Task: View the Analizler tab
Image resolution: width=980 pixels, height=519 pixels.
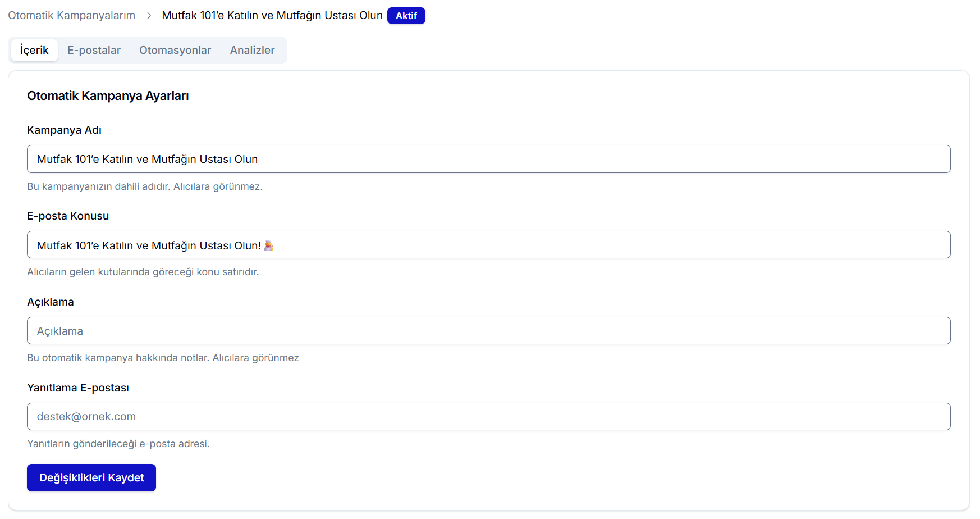Action: click(252, 50)
